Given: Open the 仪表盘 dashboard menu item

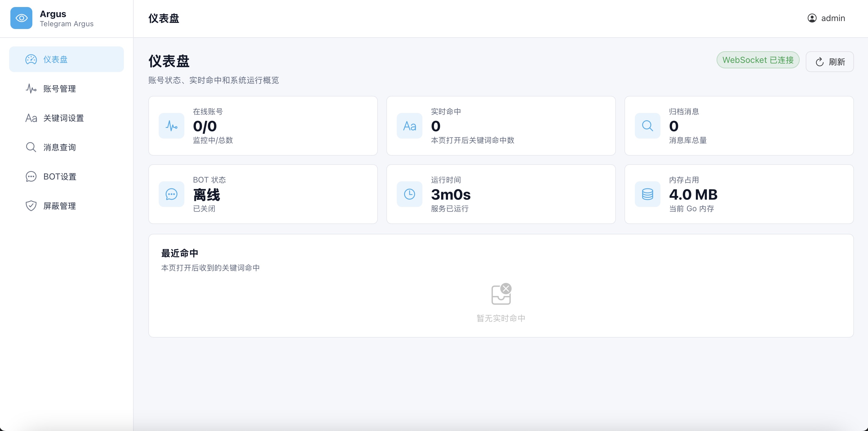Looking at the screenshot, I should 66,59.
